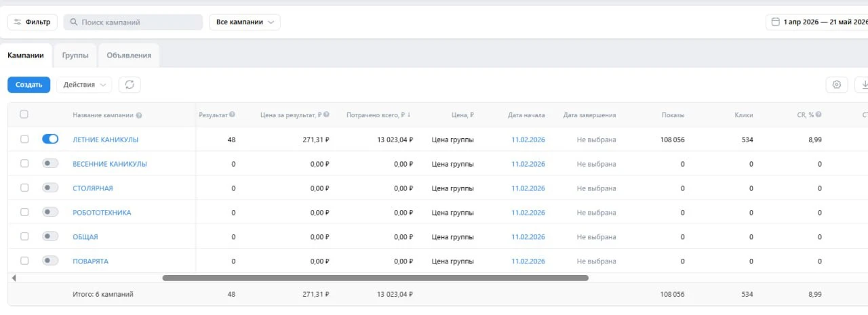
Task: Open table settings gear icon
Action: 837,85
